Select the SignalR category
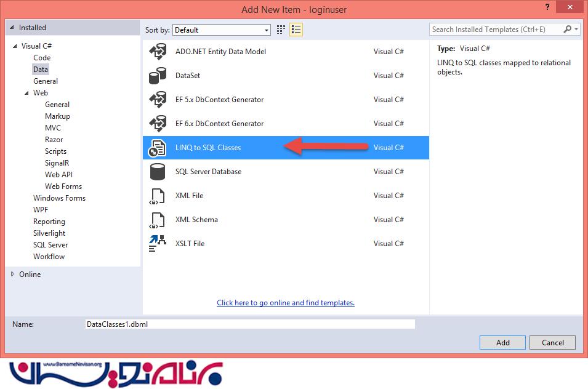588x389 pixels. pyautogui.click(x=57, y=162)
